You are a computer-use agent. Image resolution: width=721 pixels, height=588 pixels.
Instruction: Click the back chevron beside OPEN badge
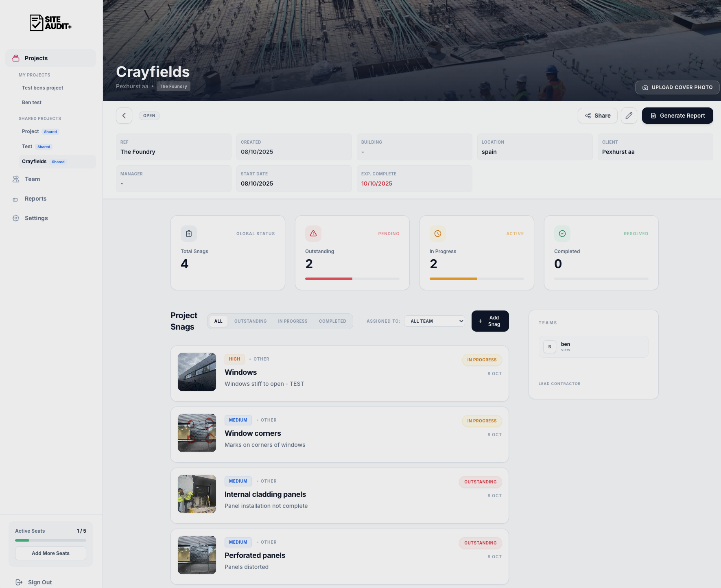[124, 116]
